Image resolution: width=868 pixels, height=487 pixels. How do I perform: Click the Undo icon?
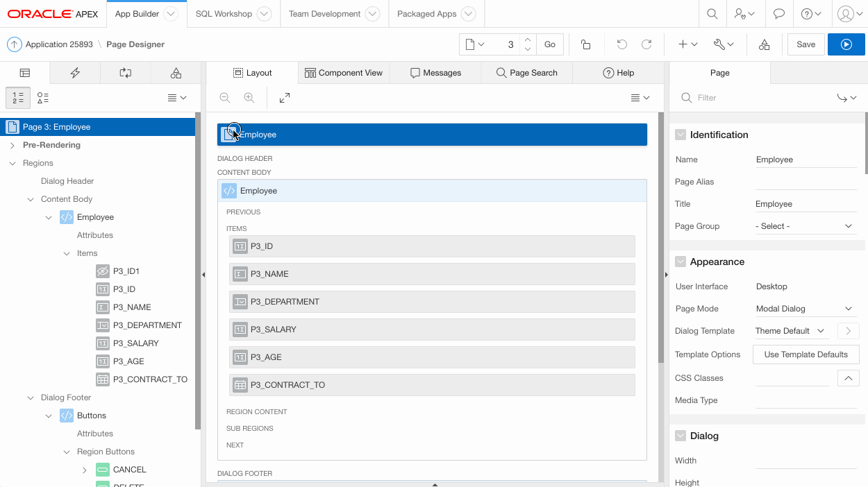(621, 44)
